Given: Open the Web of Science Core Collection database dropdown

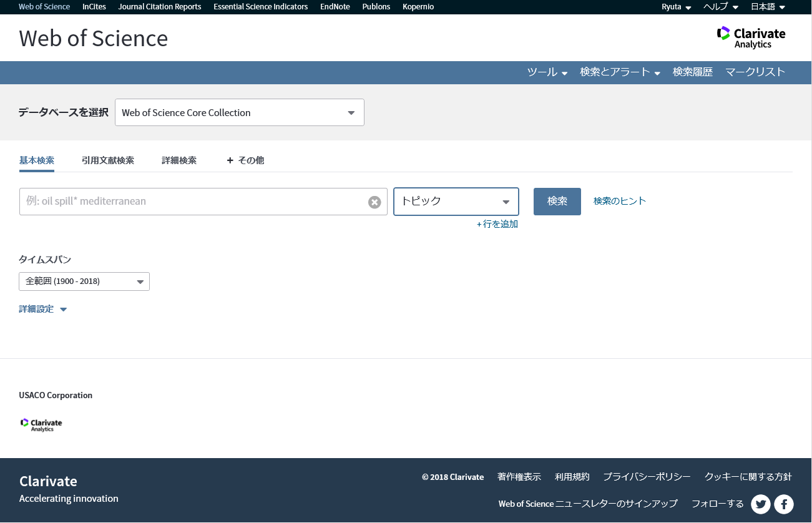Looking at the screenshot, I should (240, 112).
